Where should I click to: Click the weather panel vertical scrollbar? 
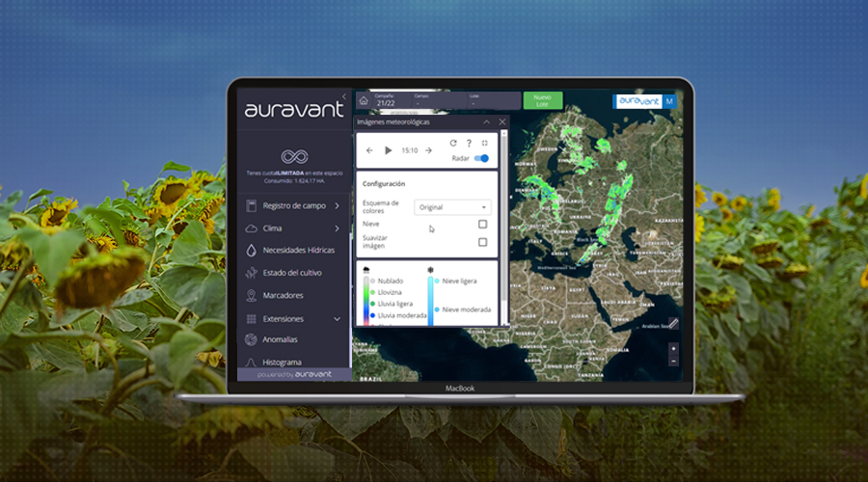pos(503,227)
